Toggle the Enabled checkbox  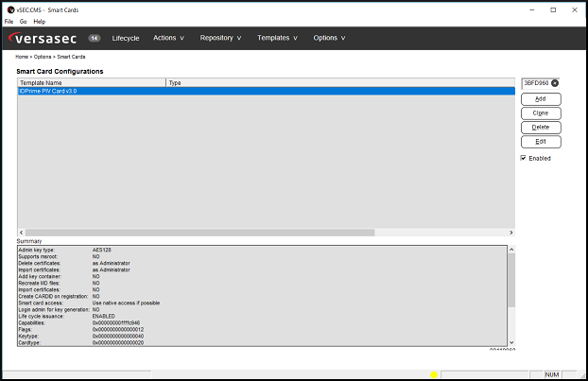pyautogui.click(x=523, y=158)
